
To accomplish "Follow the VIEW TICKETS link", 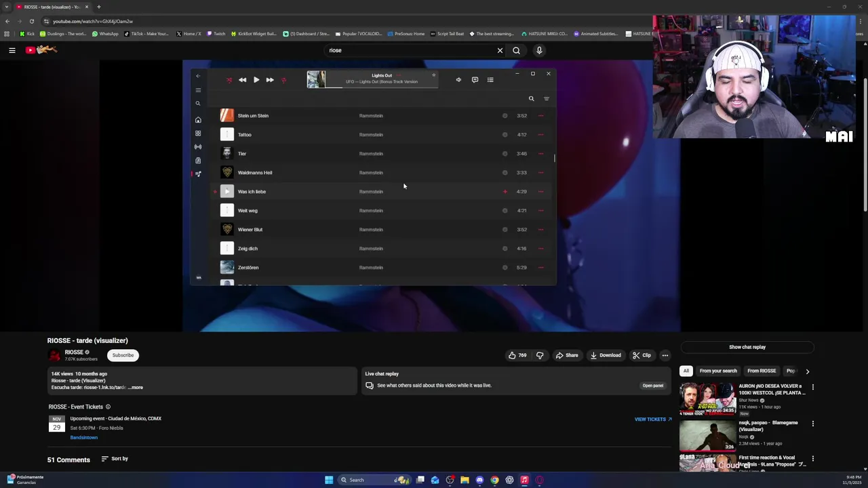I will pyautogui.click(x=653, y=420).
